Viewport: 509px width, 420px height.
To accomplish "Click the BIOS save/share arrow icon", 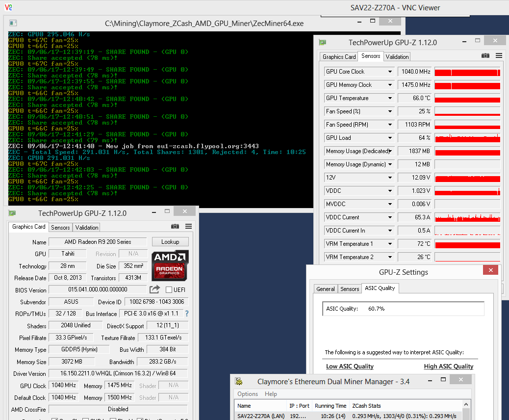I will pos(155,289).
